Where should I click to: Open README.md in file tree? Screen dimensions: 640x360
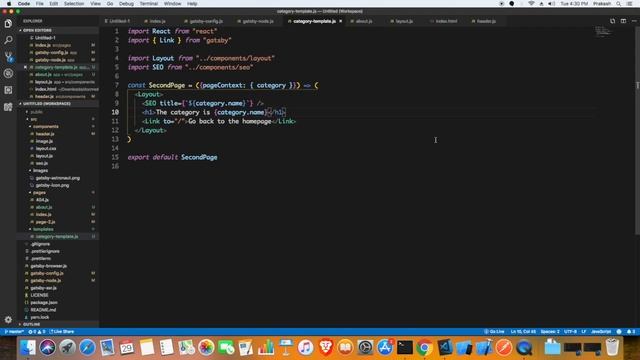[44, 310]
